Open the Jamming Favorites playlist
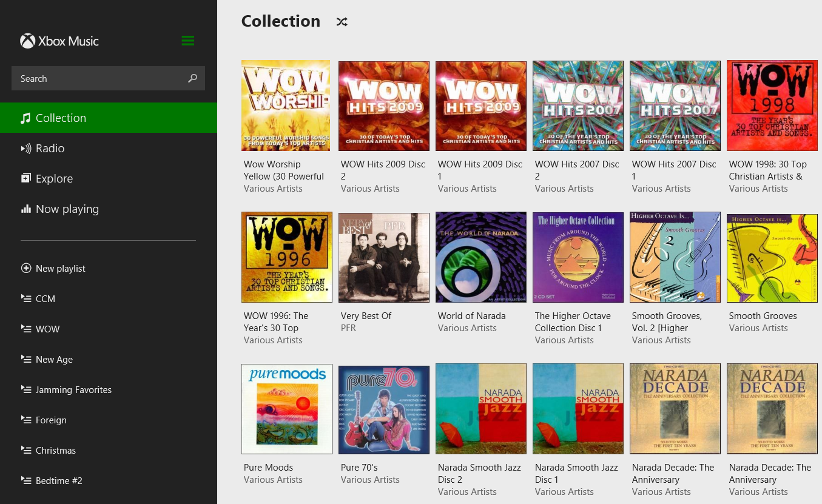The width and height of the screenshot is (822, 504). pyautogui.click(x=73, y=390)
